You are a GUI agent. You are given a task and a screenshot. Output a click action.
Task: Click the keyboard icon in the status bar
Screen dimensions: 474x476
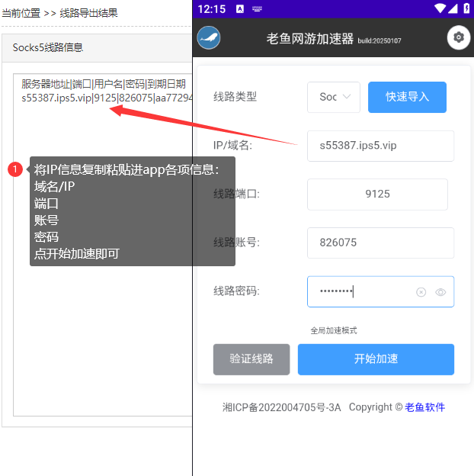257,9
